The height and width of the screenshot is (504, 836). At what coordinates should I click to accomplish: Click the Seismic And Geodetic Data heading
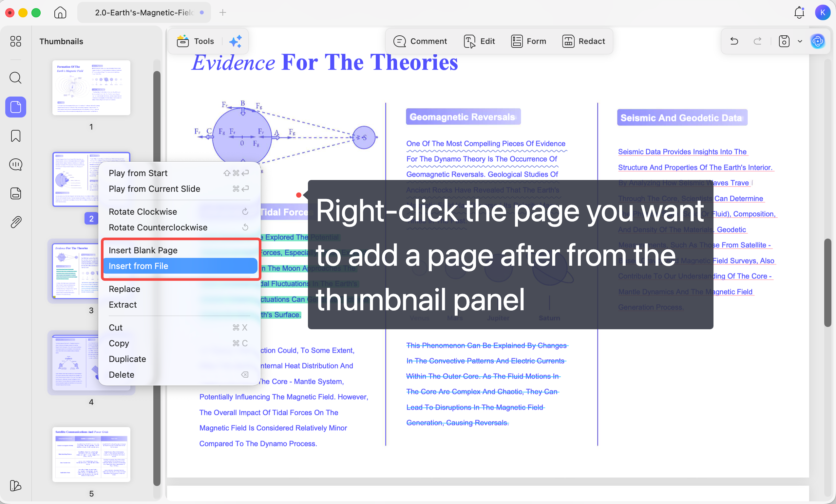pos(682,117)
